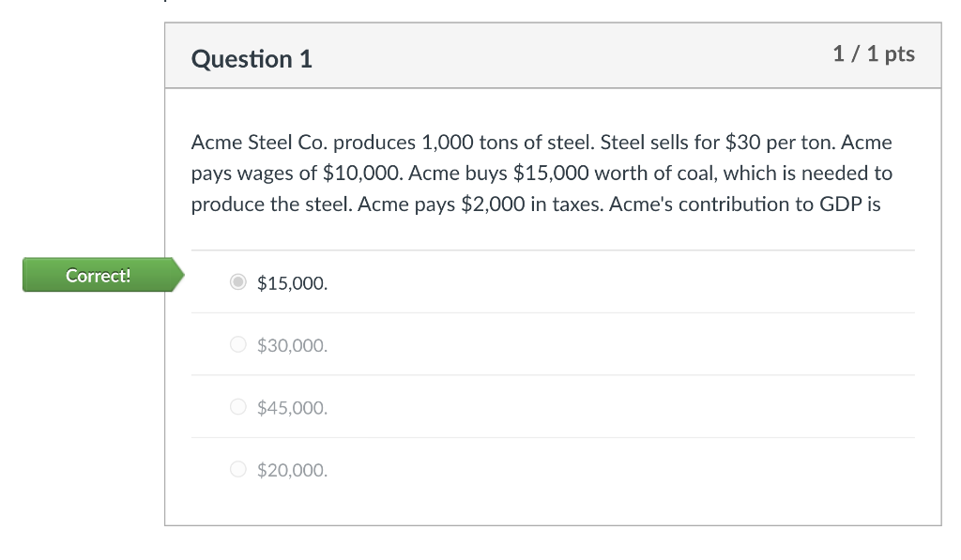This screenshot has width=961, height=560.
Task: Click the pointed arrow tip of Correct! flag
Action: [x=179, y=275]
